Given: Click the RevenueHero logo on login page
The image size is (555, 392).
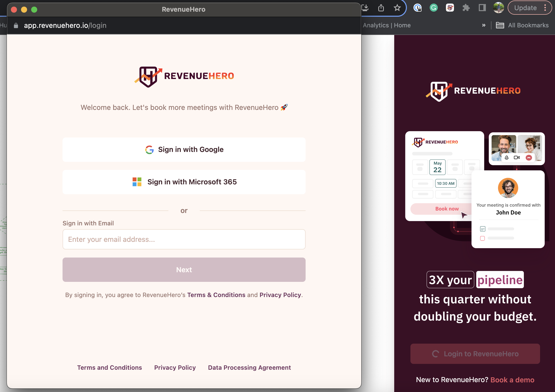Looking at the screenshot, I should coord(184,77).
